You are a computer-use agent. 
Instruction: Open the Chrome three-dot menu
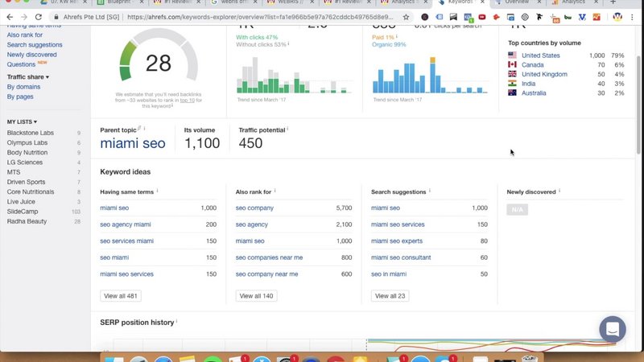point(632,17)
